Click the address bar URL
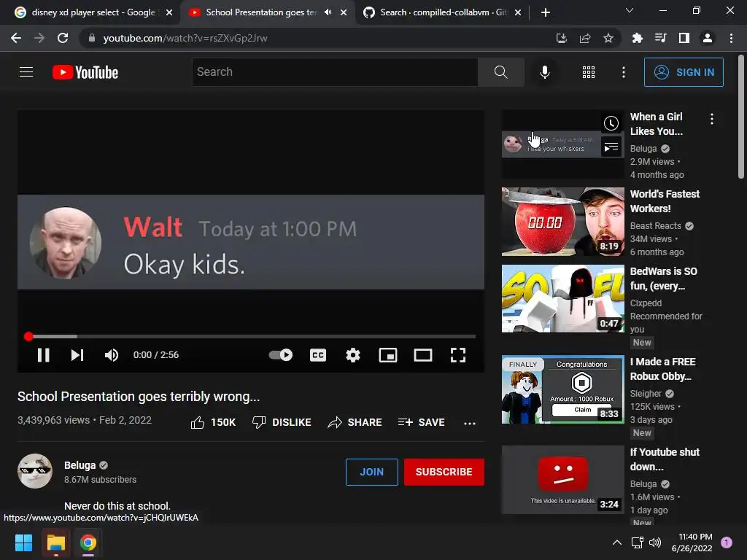 (185, 38)
